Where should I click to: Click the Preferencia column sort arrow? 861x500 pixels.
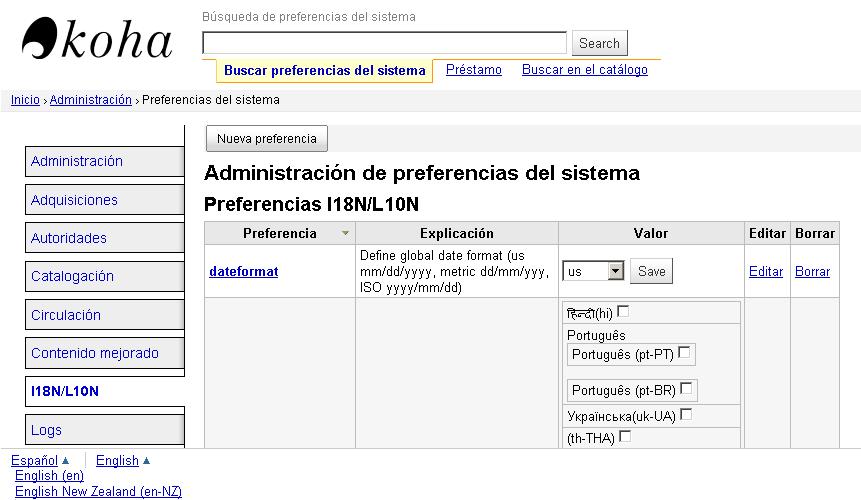(346, 234)
